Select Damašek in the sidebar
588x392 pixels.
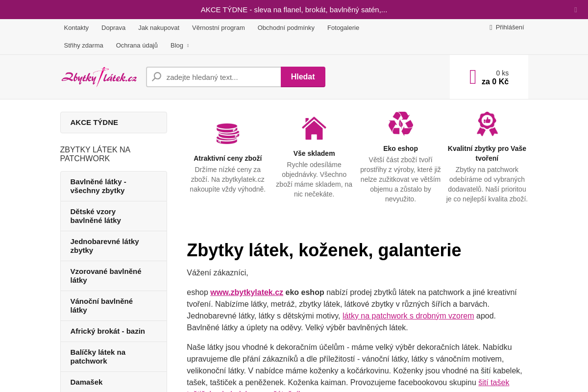click(x=87, y=382)
